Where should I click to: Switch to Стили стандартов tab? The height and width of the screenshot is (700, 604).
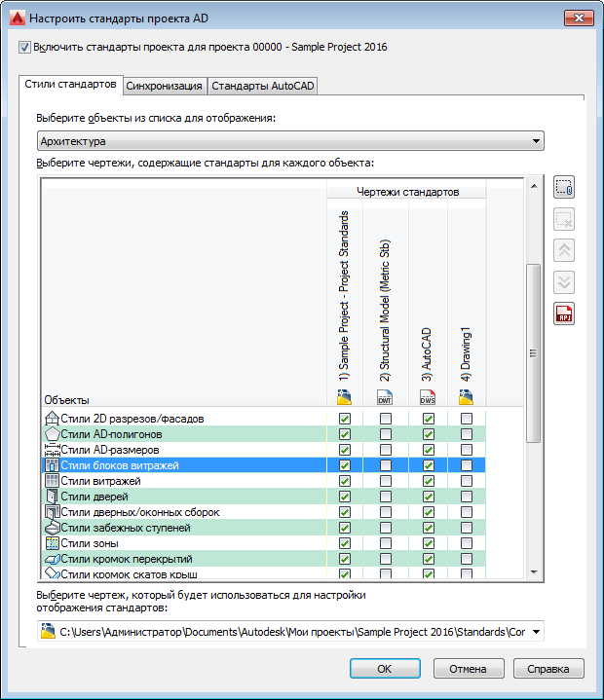coord(70,85)
